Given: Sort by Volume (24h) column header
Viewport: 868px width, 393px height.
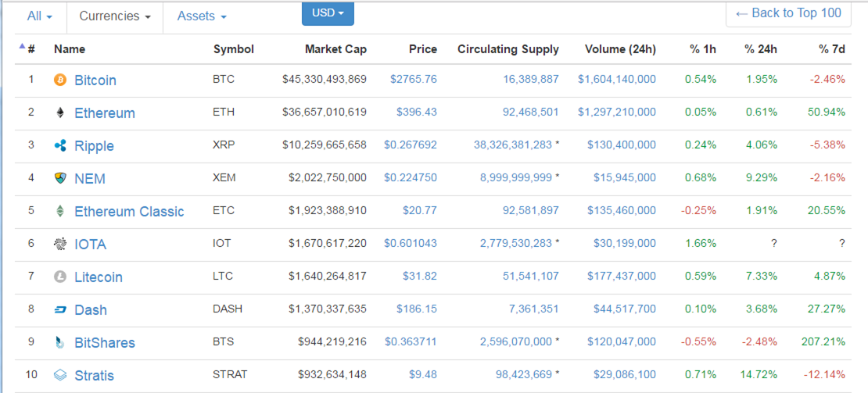Looking at the screenshot, I should point(620,49).
